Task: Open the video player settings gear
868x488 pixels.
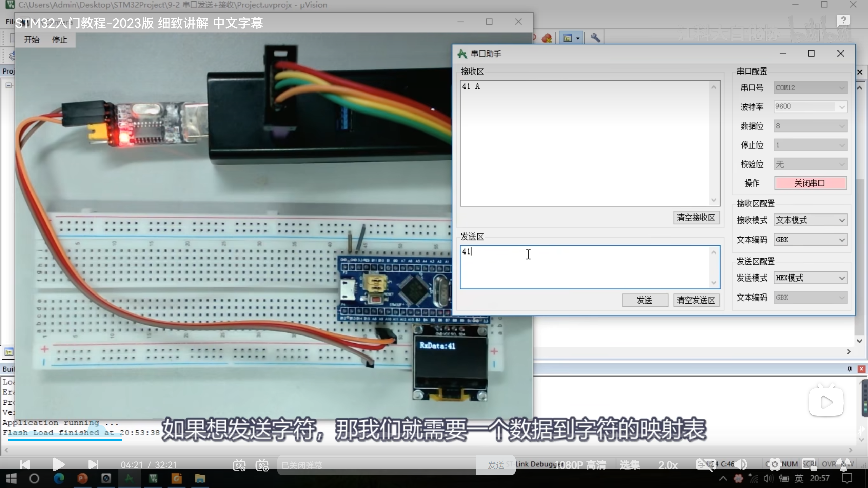Action: pos(774,465)
